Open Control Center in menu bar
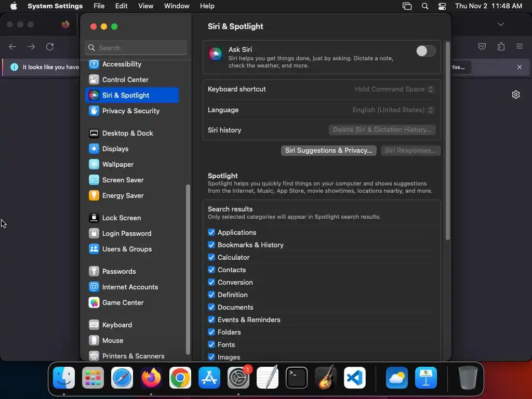Screen dimensions: 532x399 [442, 6]
